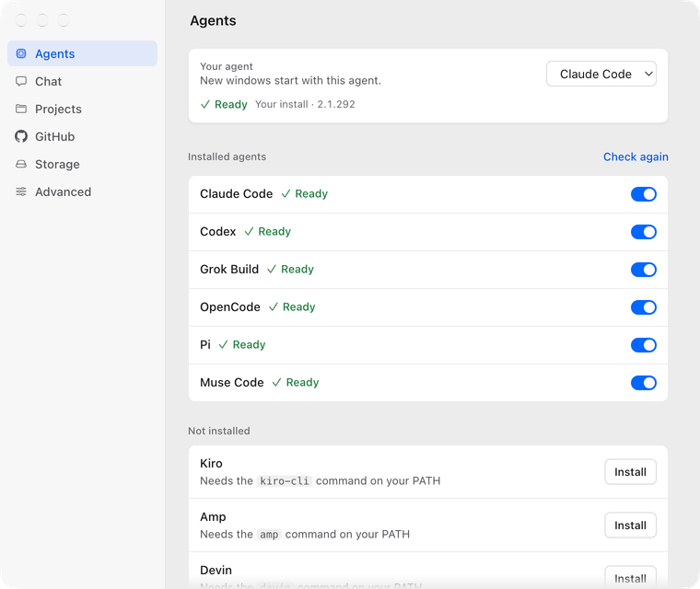This screenshot has width=700, height=589.
Task: Click the green check icon beside OpenCode
Action: click(274, 307)
